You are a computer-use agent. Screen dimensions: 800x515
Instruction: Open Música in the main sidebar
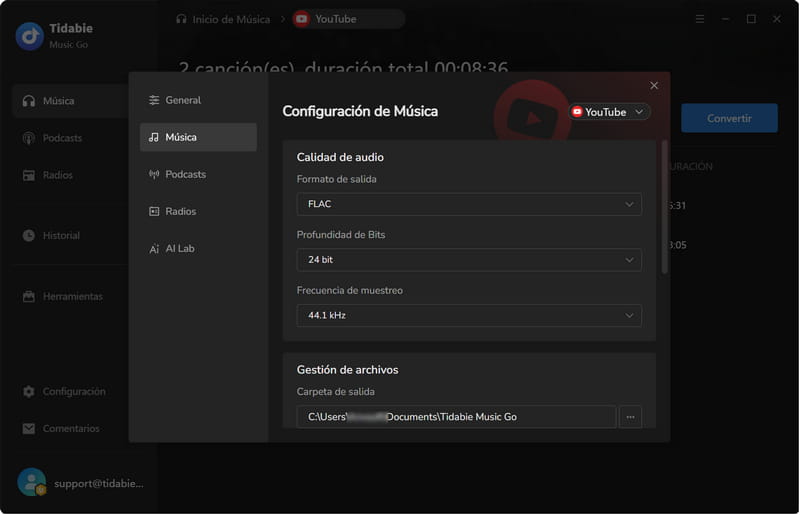pyautogui.click(x=70, y=101)
